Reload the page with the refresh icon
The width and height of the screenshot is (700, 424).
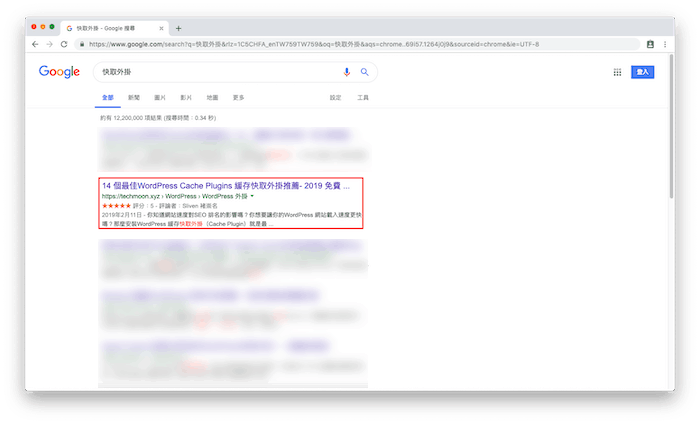64,44
